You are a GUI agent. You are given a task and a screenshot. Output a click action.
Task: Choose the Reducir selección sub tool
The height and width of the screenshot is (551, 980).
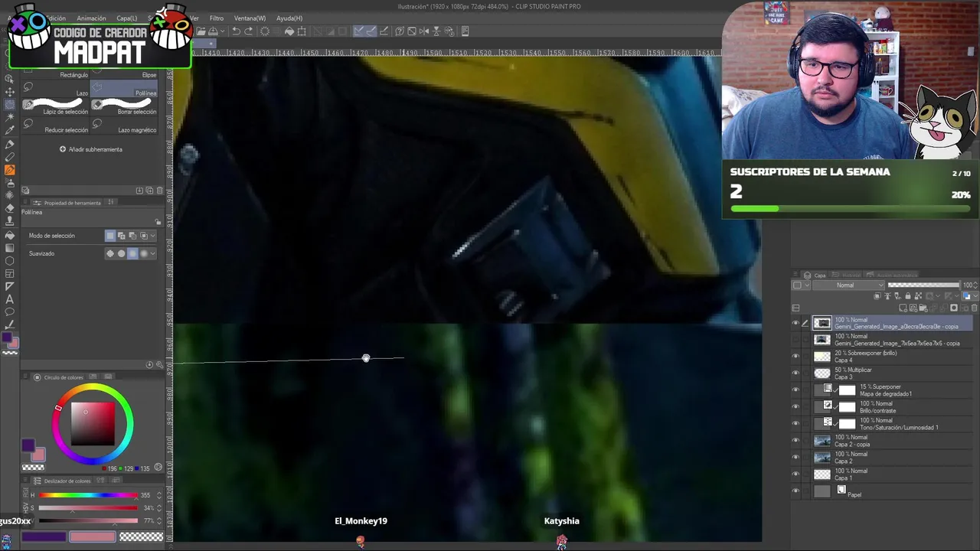click(56, 126)
